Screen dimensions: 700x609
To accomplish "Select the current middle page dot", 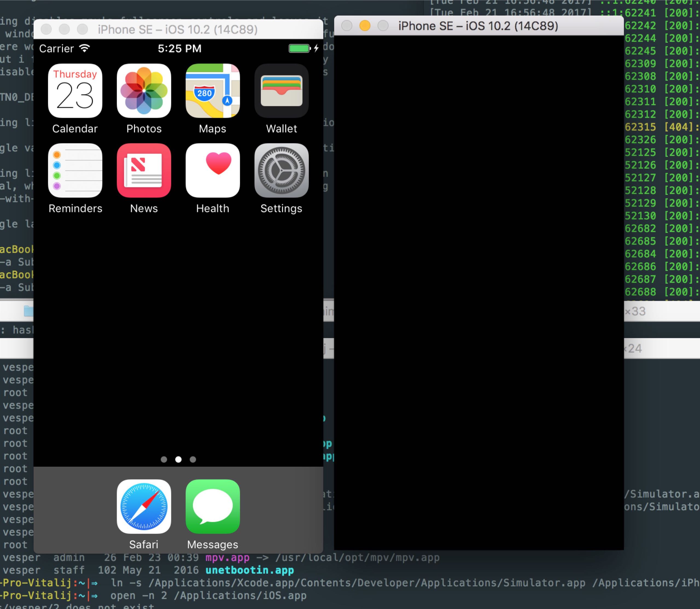I will 178,459.
